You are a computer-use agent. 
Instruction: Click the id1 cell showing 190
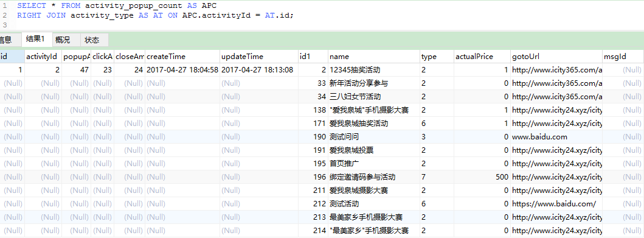(x=313, y=137)
